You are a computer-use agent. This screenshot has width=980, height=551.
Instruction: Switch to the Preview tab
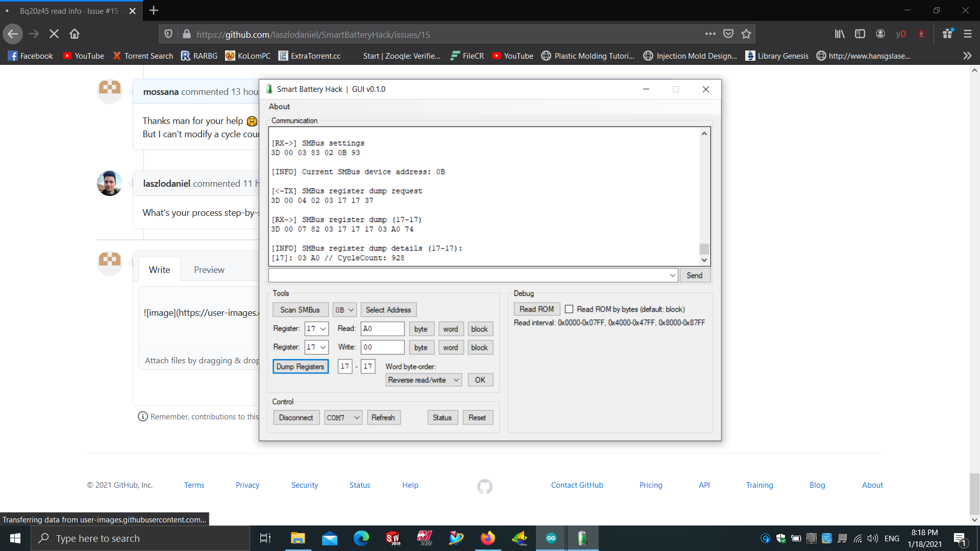point(209,269)
